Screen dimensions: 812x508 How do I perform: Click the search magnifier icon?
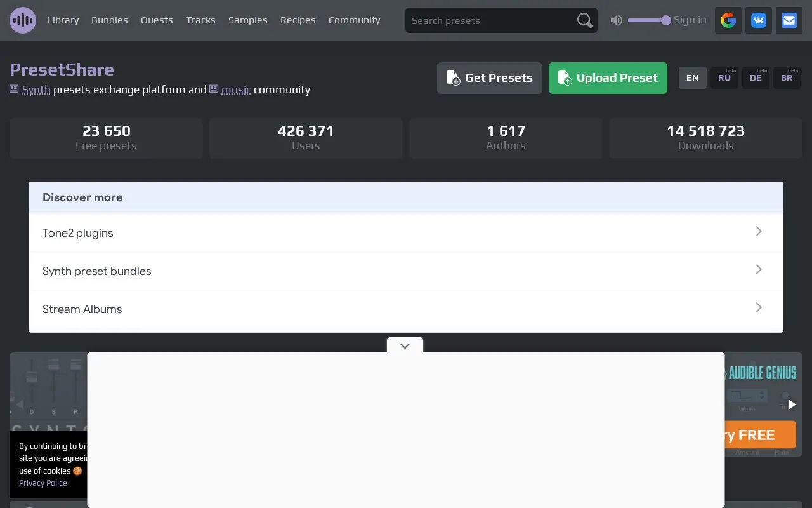[x=584, y=20]
